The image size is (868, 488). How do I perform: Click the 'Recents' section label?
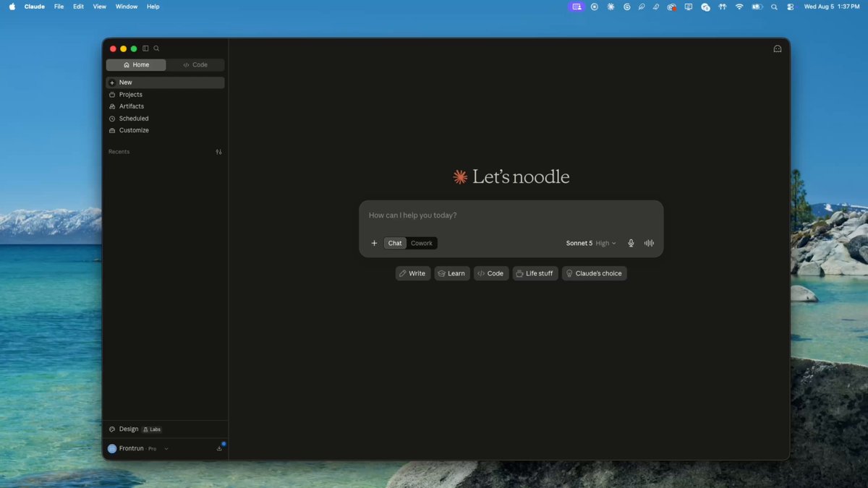119,152
